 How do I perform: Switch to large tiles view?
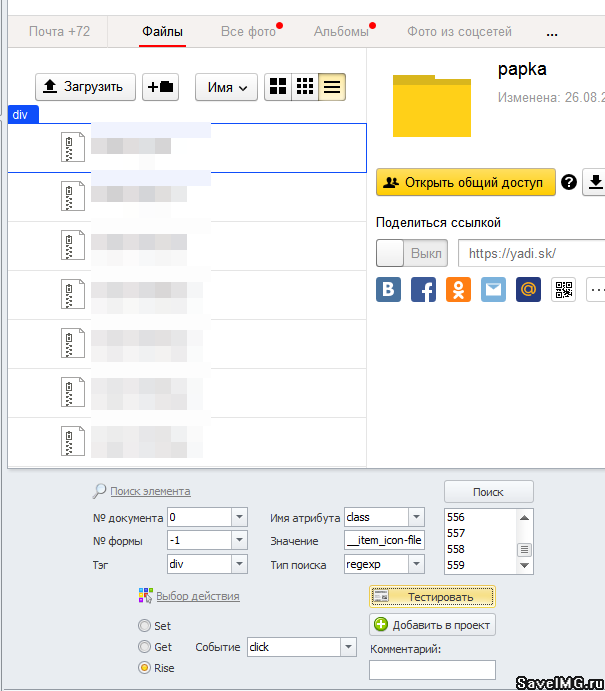(278, 87)
